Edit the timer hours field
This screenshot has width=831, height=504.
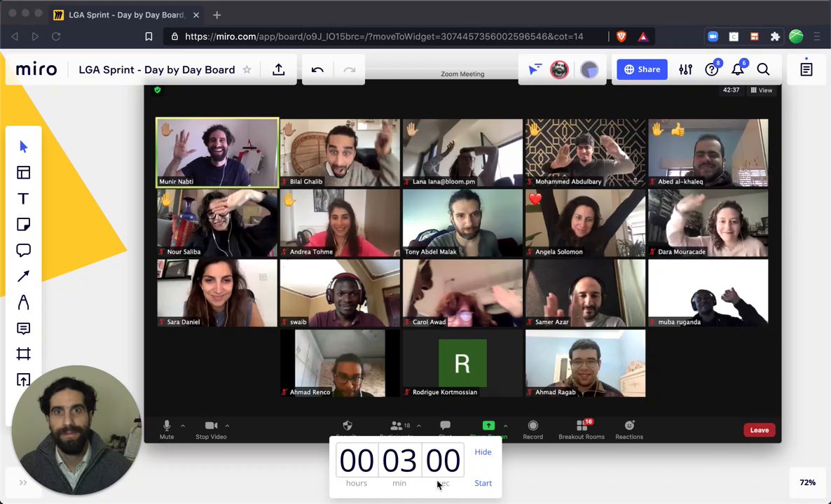(357, 460)
